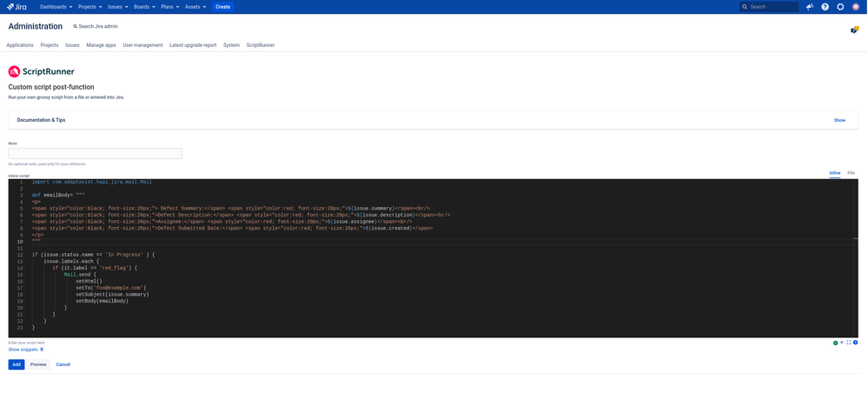The image size is (868, 393).
Task: Open the Plans dropdown menu
Action: pyautogui.click(x=170, y=7)
